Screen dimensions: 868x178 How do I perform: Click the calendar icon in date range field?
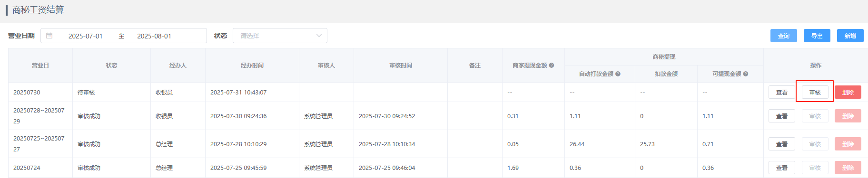pyautogui.click(x=49, y=36)
